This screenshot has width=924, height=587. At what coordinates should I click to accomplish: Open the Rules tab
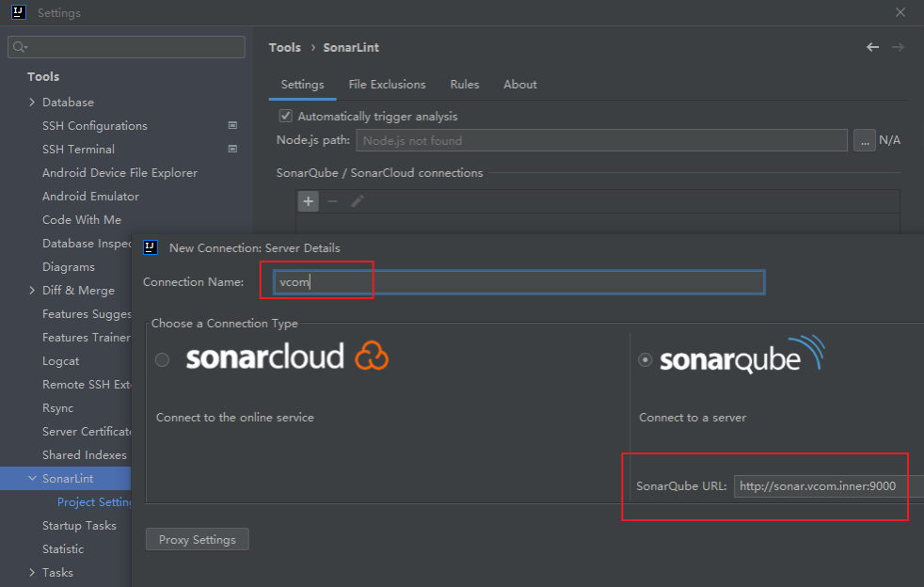click(x=465, y=85)
